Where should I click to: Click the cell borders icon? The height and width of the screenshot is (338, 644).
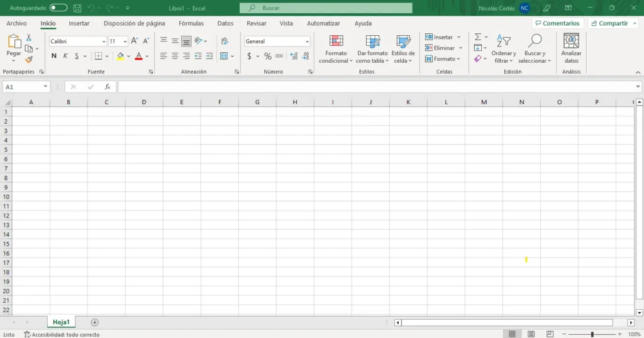(x=98, y=56)
